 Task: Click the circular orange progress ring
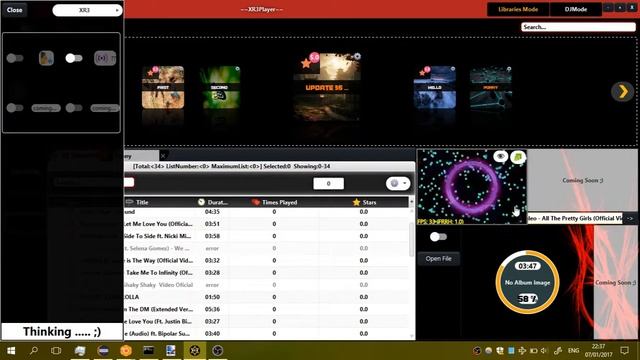coord(527,282)
